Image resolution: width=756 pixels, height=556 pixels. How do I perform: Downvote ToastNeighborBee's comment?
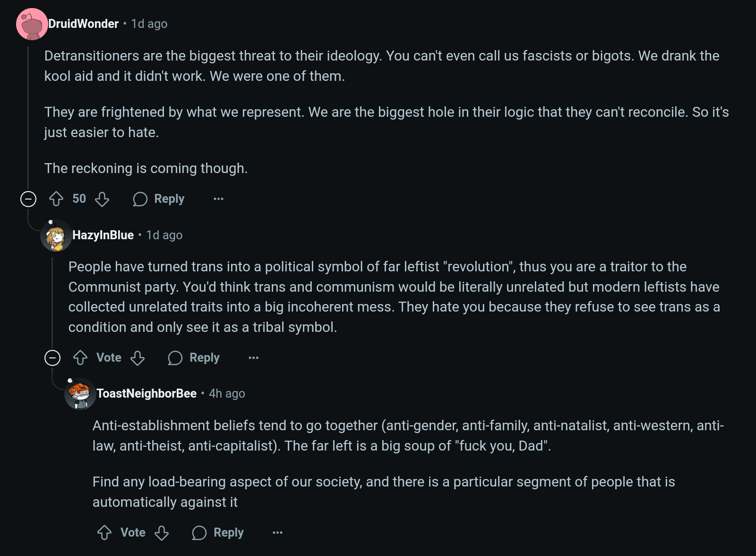tap(162, 533)
